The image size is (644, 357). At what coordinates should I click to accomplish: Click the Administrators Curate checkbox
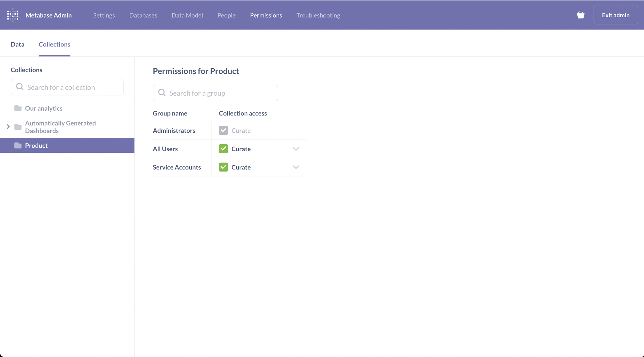223,130
